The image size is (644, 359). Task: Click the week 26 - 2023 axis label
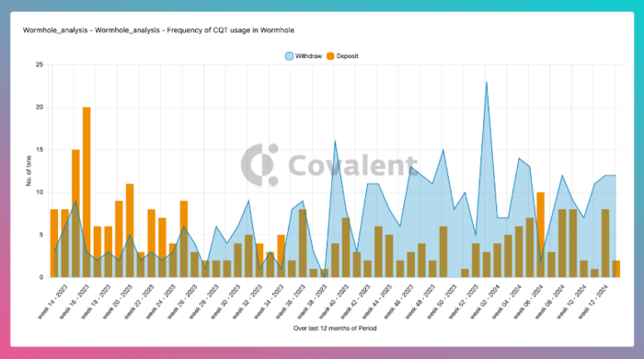pyautogui.click(x=183, y=302)
